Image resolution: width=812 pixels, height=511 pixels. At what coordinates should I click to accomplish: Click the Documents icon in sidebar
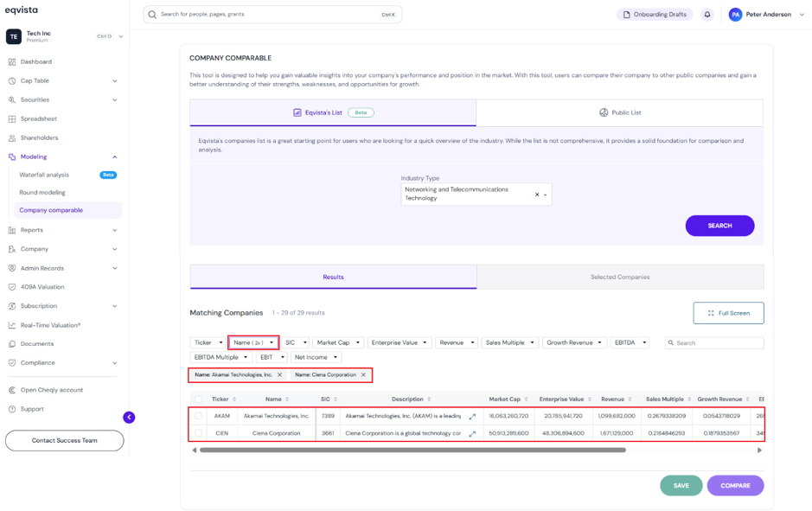click(x=12, y=344)
